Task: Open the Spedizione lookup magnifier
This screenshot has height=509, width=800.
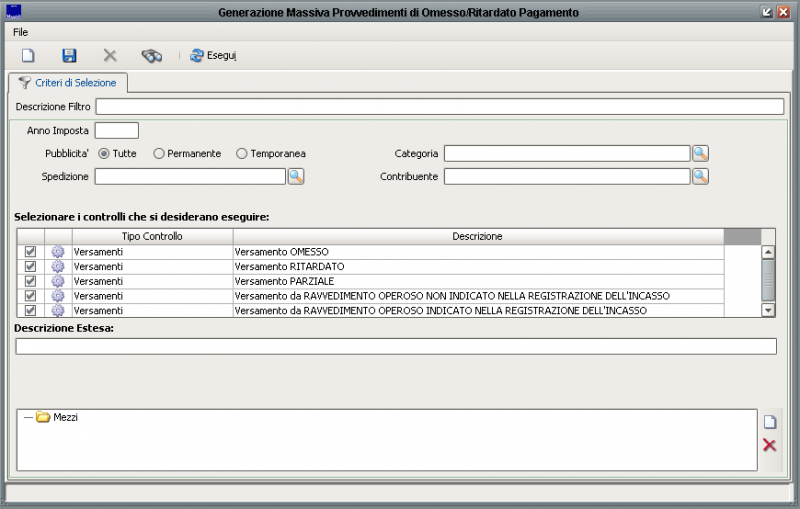Action: click(296, 176)
